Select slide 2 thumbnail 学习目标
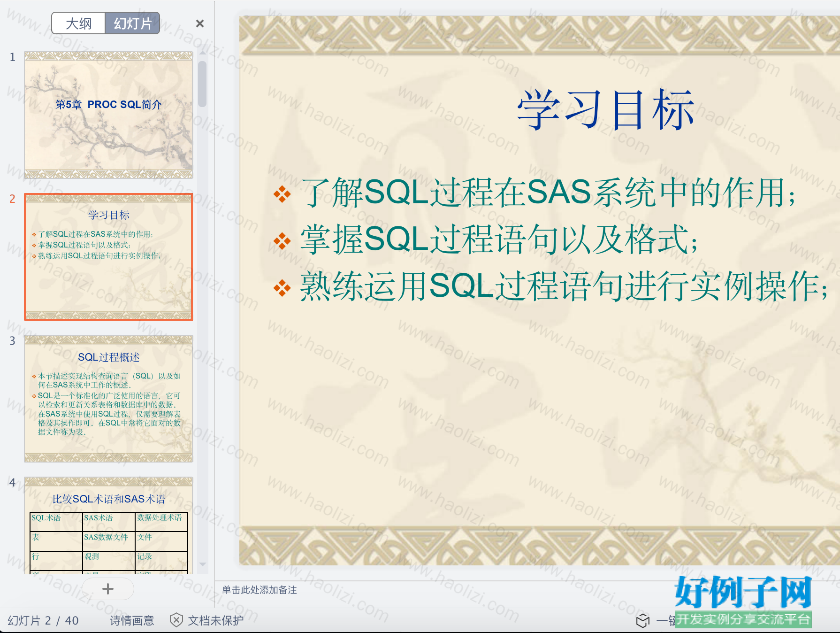The height and width of the screenshot is (633, 840). 108,257
